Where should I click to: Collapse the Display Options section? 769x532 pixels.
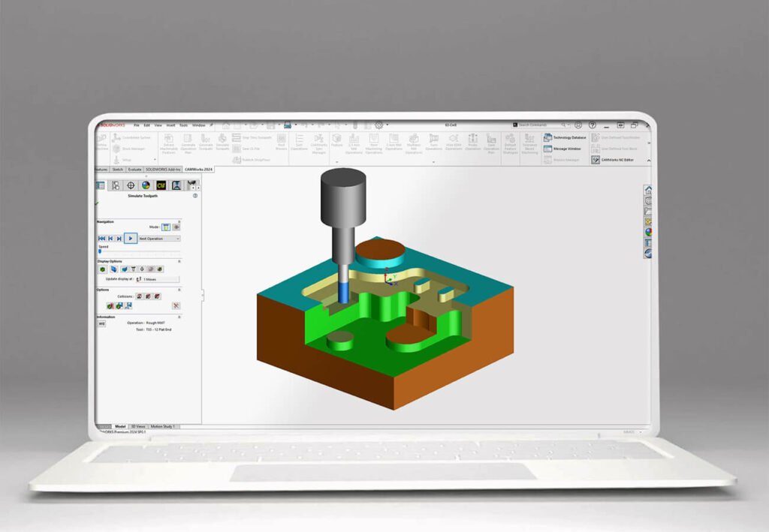(179, 261)
